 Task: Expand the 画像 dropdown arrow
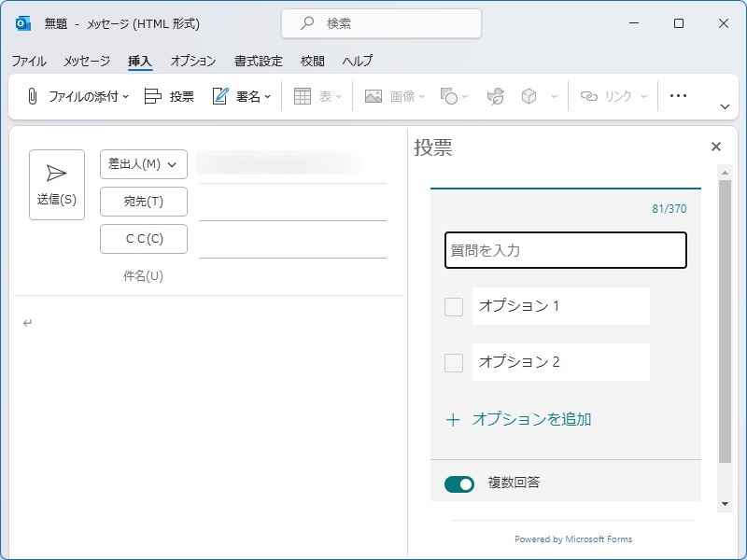pos(421,97)
